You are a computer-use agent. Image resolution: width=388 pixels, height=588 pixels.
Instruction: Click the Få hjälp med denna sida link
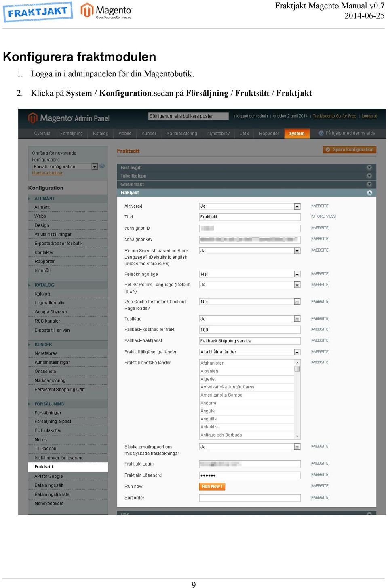350,133
